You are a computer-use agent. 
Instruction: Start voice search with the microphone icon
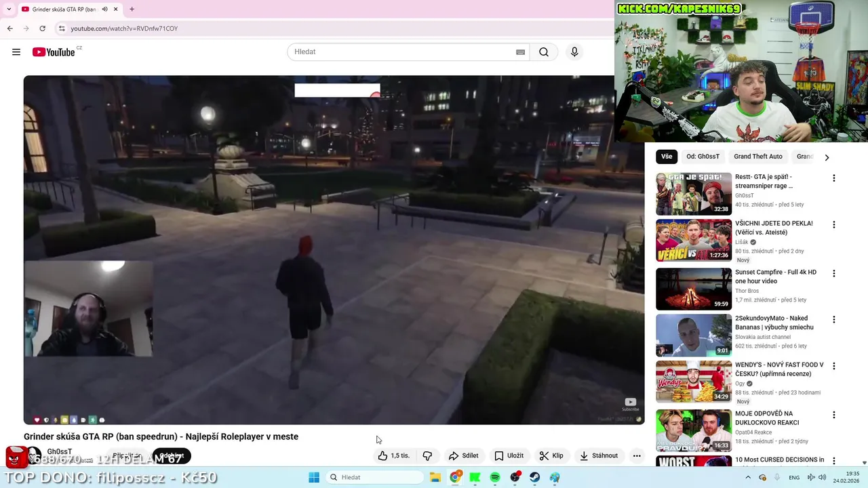click(574, 52)
